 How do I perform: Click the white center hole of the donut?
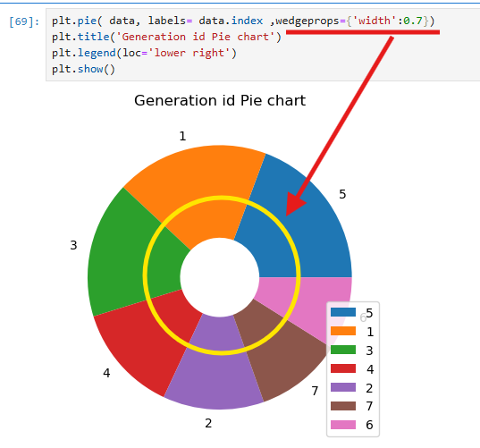pos(220,277)
